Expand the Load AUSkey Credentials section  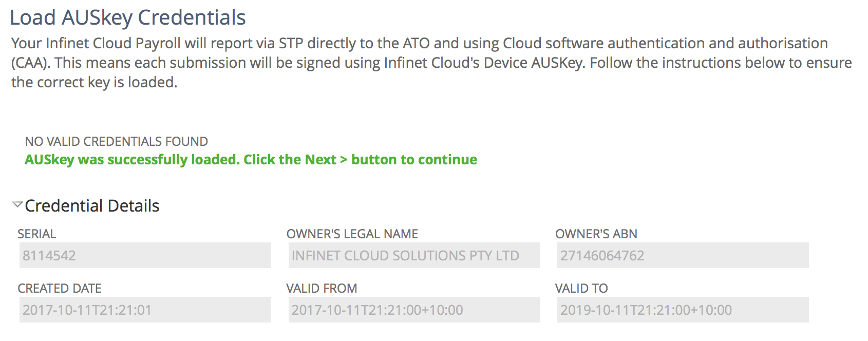(127, 17)
